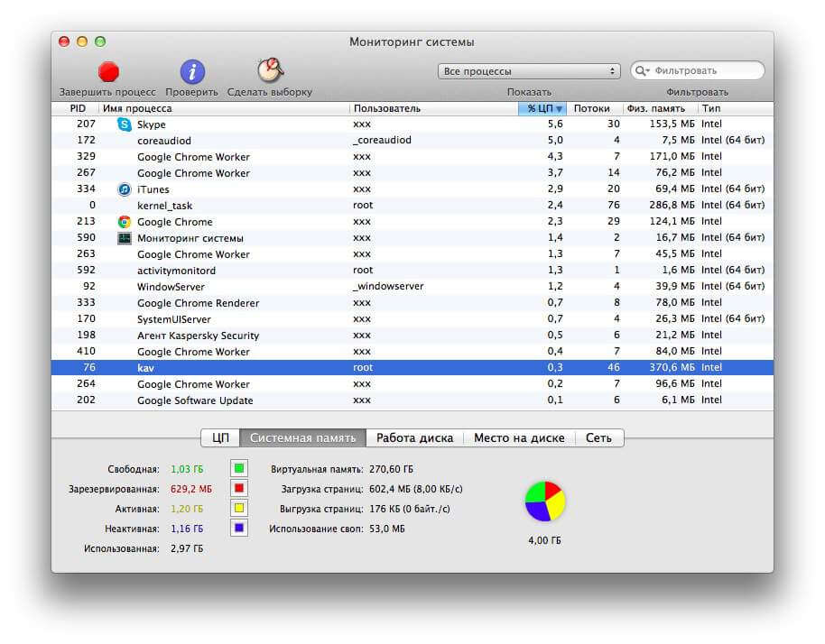Select the coreaudiod process row
The width and height of the screenshot is (825, 644).
[x=412, y=141]
